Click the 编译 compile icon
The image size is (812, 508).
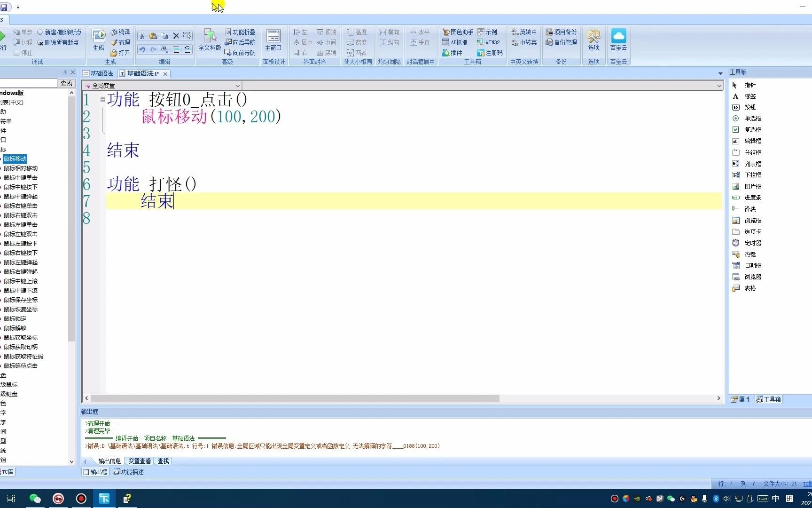[120, 32]
